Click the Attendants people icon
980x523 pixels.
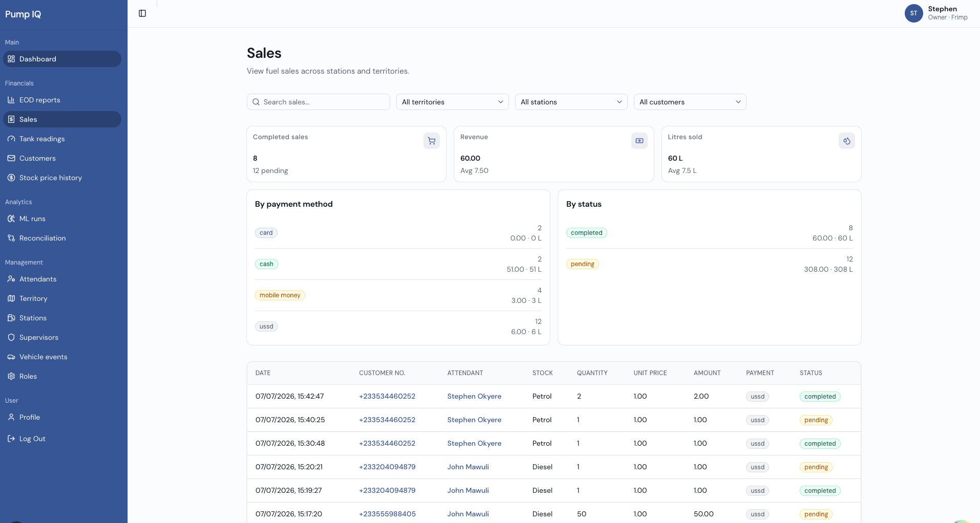(x=11, y=279)
